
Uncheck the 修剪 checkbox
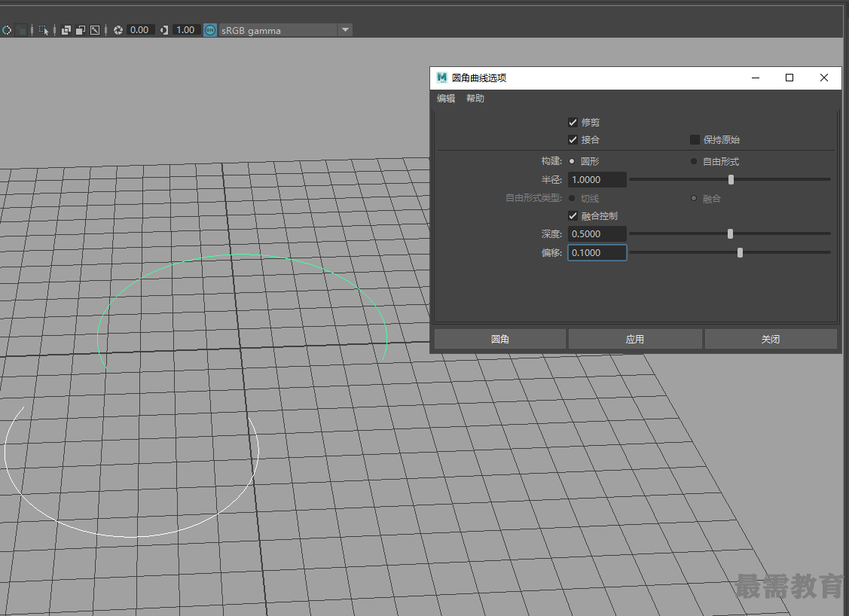573,122
